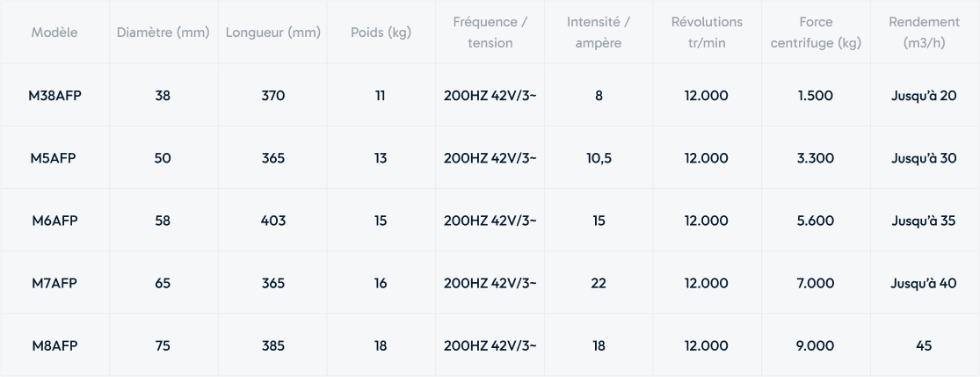Viewport: 980px width, 377px height.
Task: Click the "Jusqu'à 40" rendement cell
Action: [924, 283]
